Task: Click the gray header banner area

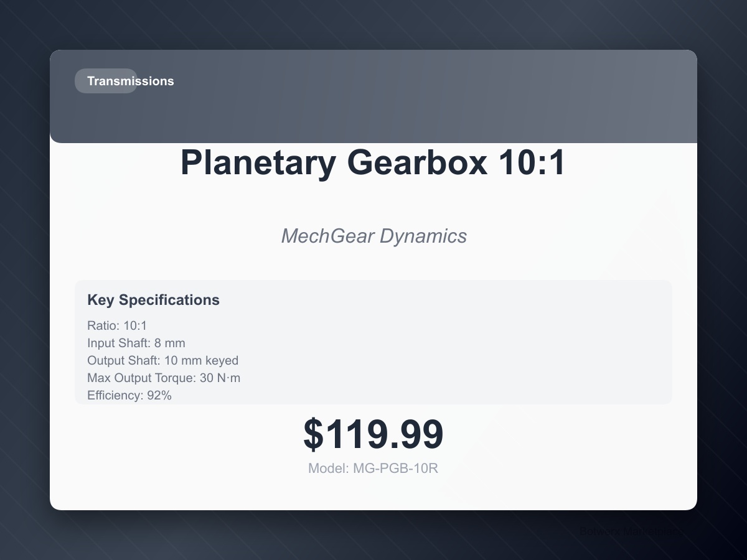Action: tap(374, 96)
